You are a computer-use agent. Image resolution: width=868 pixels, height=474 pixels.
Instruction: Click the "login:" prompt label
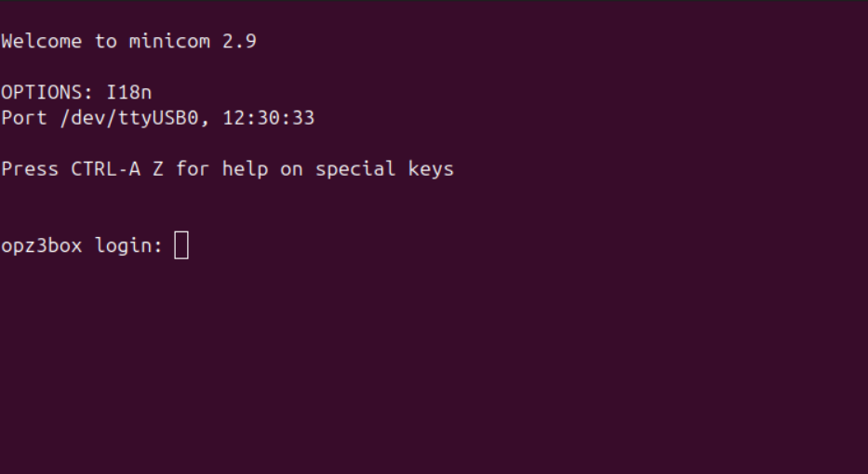(128, 245)
